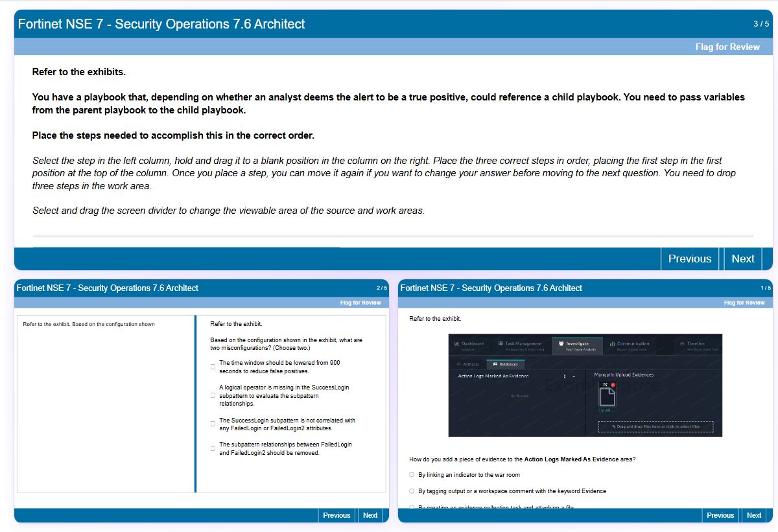Viewport: 778px width, 532px height.
Task: Open the Dashboard tab in the exhibit
Action: 469,345
